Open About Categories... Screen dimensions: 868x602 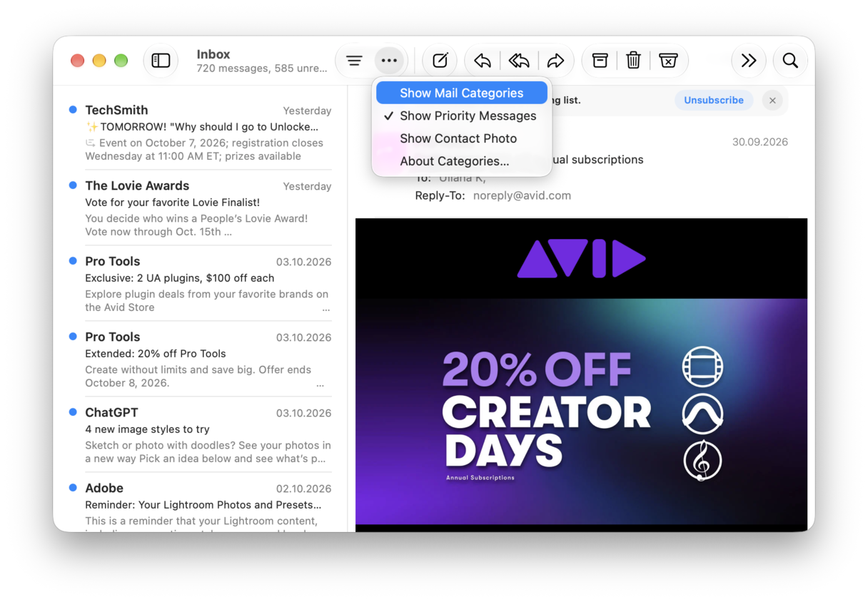pyautogui.click(x=462, y=161)
